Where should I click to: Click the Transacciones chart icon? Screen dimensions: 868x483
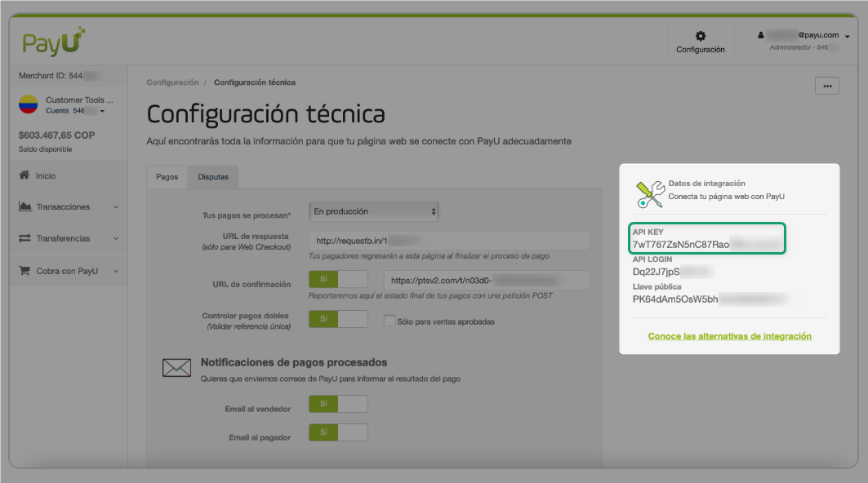(x=25, y=206)
